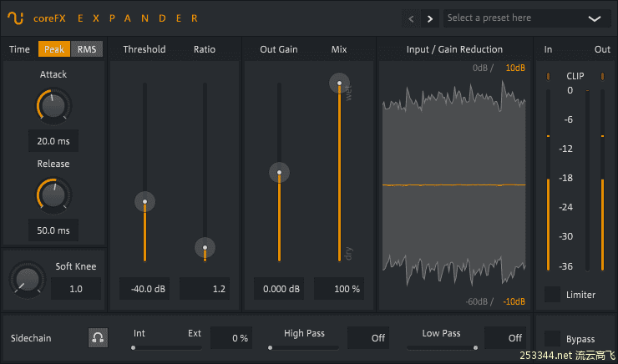Click the Int/Ext sidechain slider handle
Viewport: 618px width, 364px height.
[134, 348]
